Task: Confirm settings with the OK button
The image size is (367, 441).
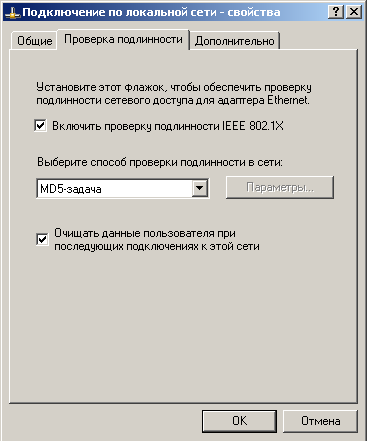Action: pyautogui.click(x=239, y=421)
